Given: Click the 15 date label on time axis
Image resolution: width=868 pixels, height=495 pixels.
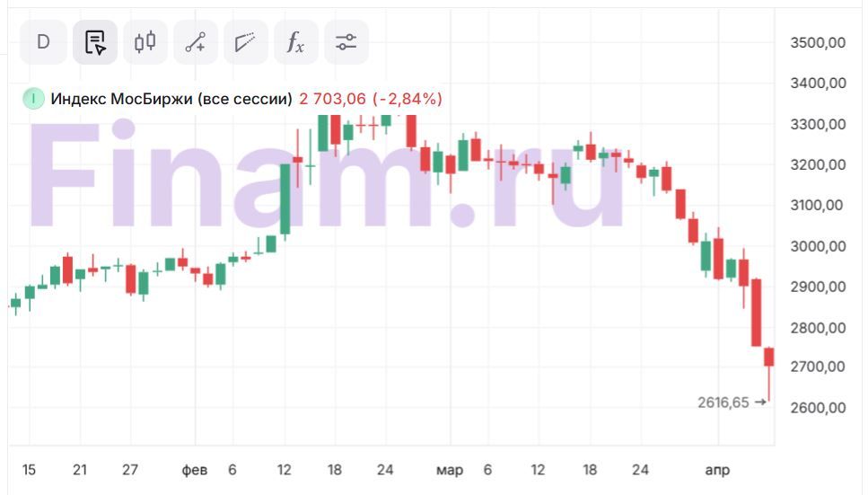Looking at the screenshot, I should click(28, 471).
